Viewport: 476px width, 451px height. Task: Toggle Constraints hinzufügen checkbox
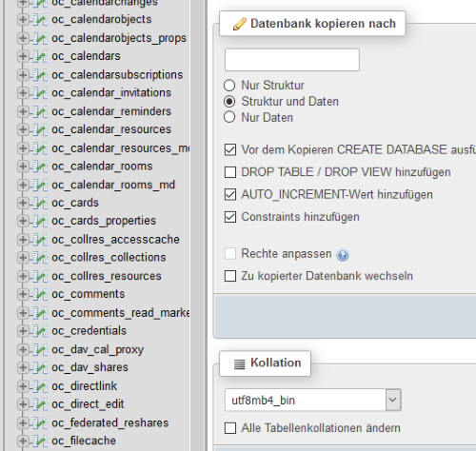[x=230, y=217]
